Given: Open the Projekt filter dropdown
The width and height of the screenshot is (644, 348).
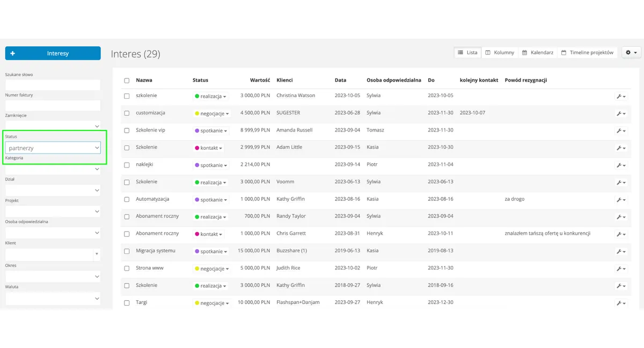Looking at the screenshot, I should (53, 212).
